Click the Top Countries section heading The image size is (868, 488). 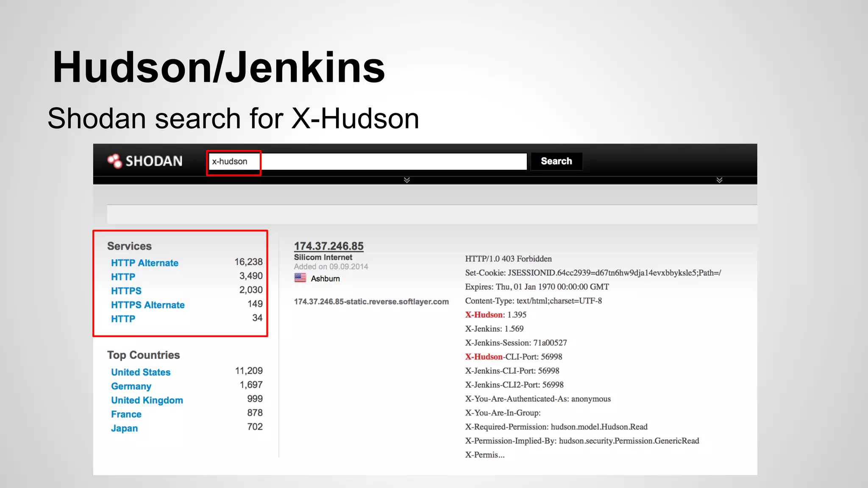pyautogui.click(x=143, y=355)
